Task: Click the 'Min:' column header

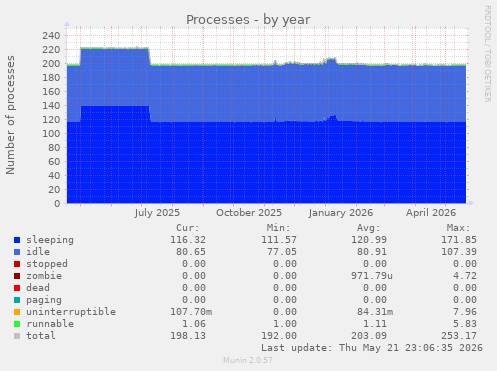Action: pos(278,228)
